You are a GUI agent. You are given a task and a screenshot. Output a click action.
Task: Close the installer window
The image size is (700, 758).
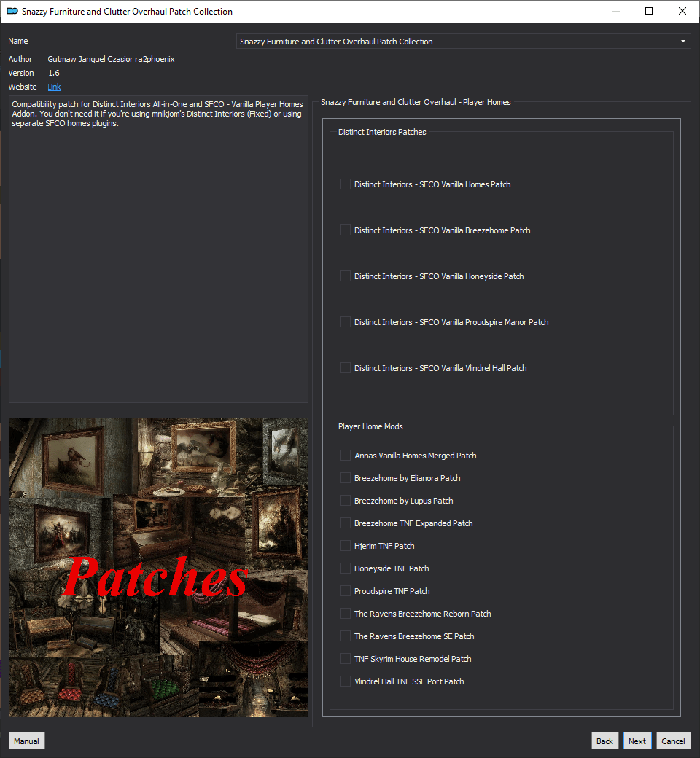(x=682, y=11)
